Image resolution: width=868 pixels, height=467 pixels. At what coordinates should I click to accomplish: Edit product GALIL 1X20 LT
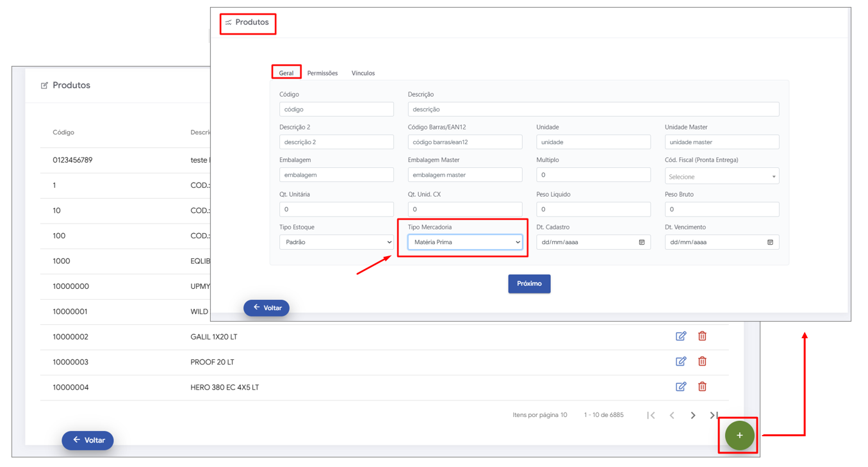tap(681, 336)
